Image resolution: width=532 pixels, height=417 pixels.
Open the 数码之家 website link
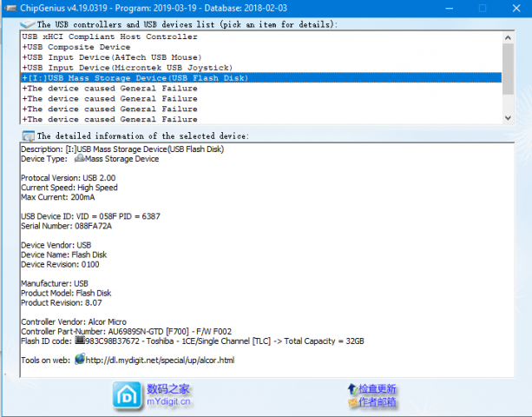(168, 388)
